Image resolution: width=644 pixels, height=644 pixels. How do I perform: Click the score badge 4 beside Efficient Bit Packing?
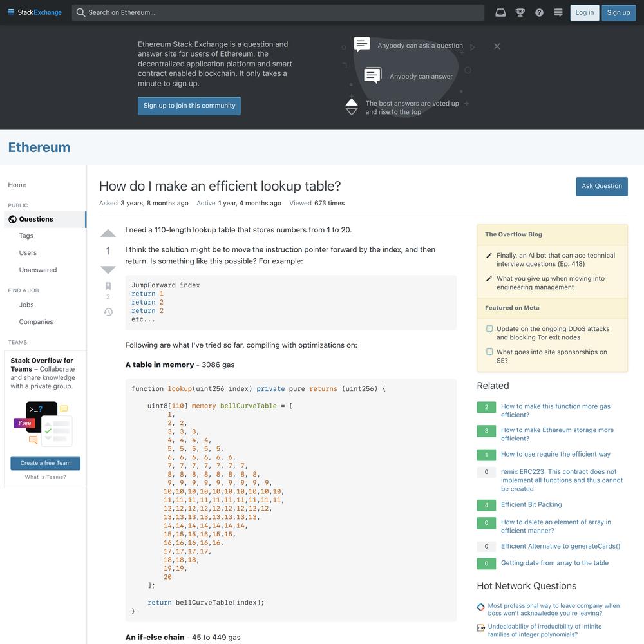pyautogui.click(x=486, y=505)
